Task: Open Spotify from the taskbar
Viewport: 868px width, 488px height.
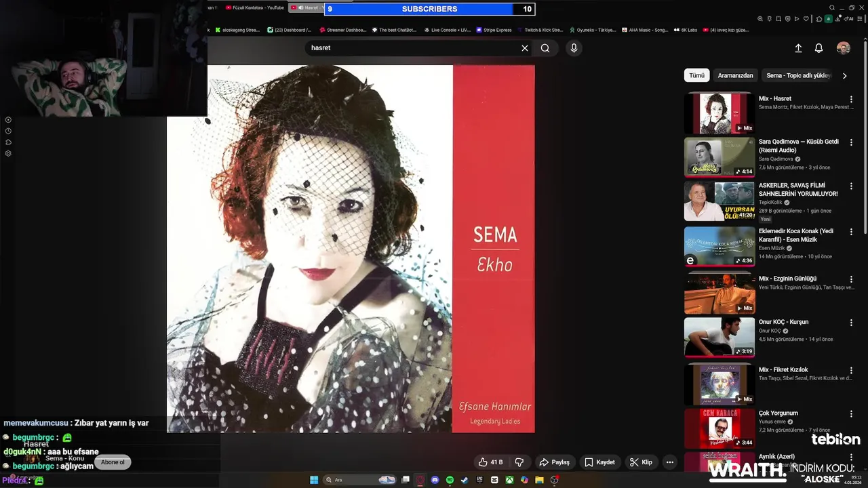Action: (x=450, y=480)
